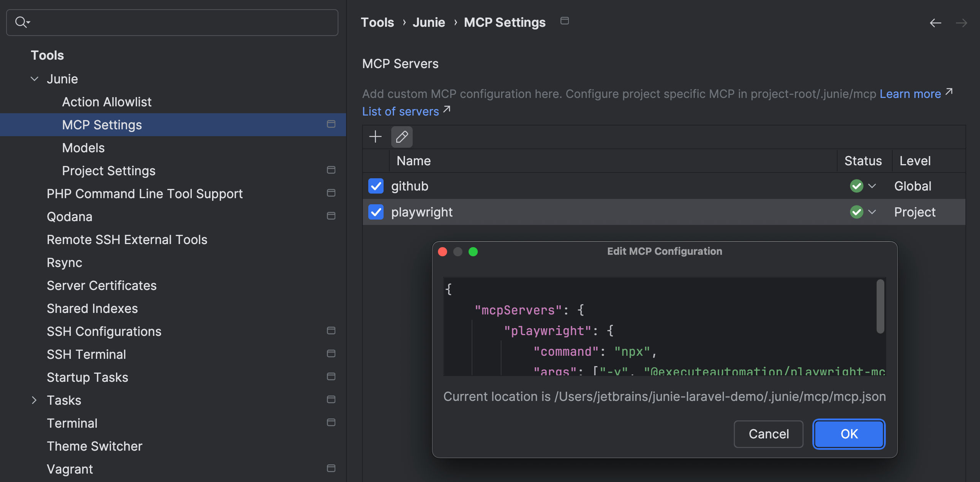This screenshot has height=482, width=980.
Task: Click external arrow icon next to Learn more
Action: point(949,92)
